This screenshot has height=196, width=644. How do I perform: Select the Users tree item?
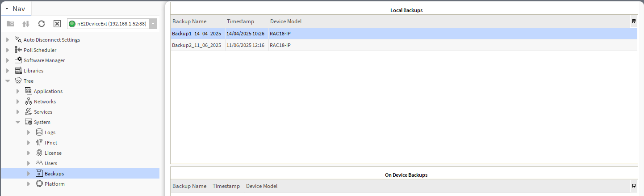(x=50, y=163)
